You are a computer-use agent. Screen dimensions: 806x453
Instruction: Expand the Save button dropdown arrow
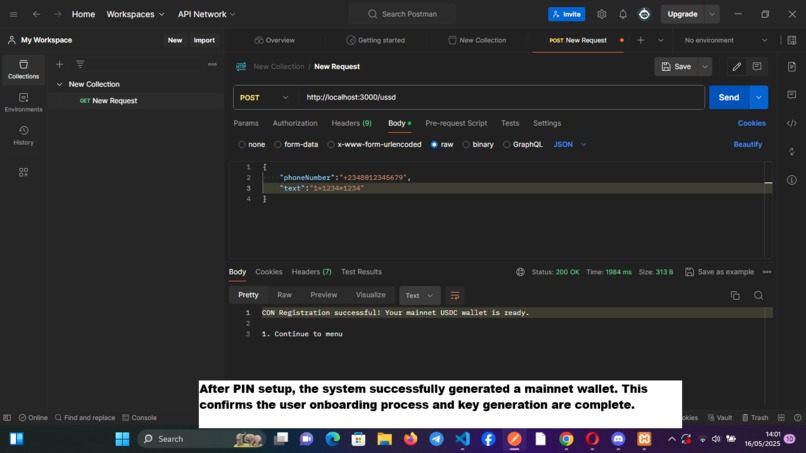(705, 66)
